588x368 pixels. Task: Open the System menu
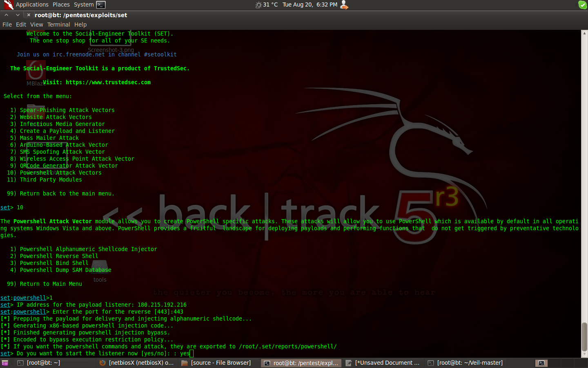point(84,4)
